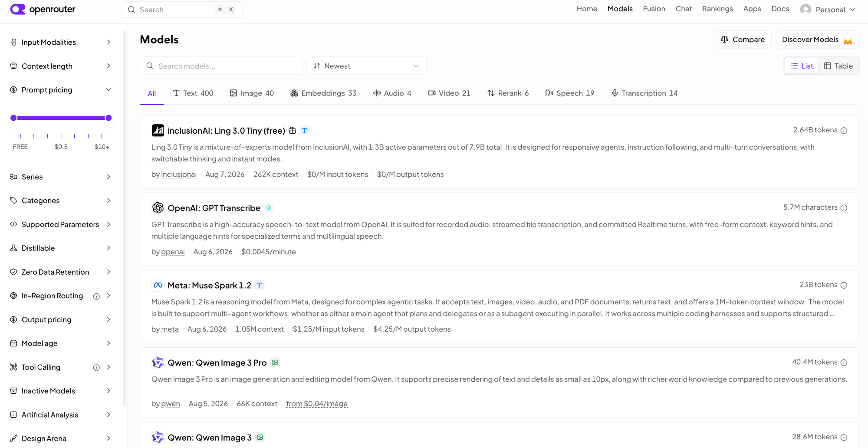
Task: Click the crown icon on Discover Models
Action: click(848, 41)
